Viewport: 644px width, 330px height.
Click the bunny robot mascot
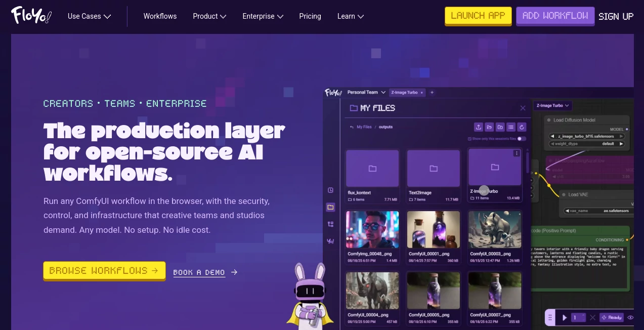(x=310, y=296)
